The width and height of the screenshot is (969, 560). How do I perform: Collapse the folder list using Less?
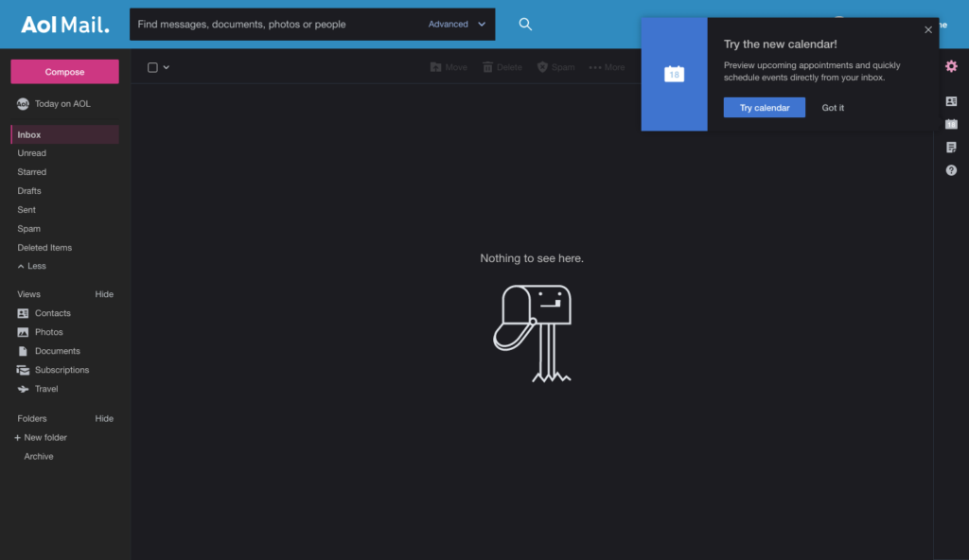(31, 266)
